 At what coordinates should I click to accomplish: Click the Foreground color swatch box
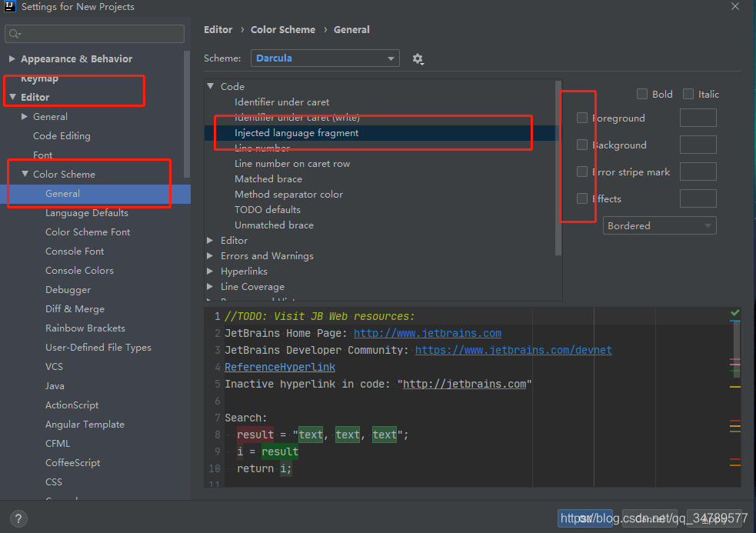[698, 118]
